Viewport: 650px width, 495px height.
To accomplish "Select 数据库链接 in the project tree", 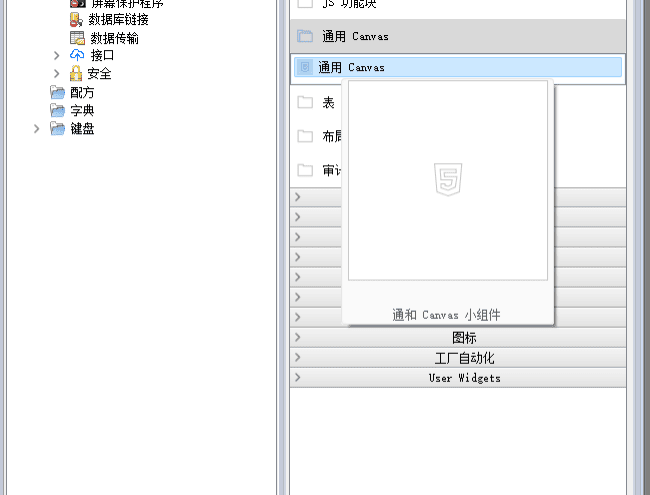I will 118,20.
